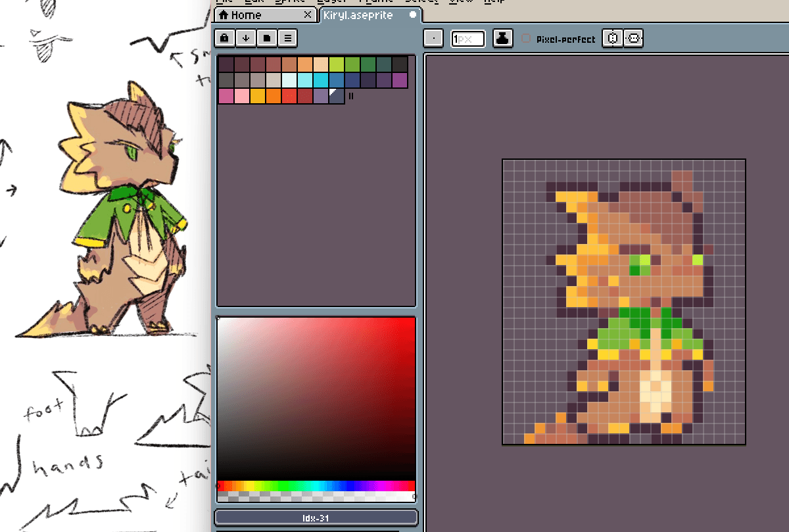
Task: Select the medium green palette swatch
Action: [352, 64]
